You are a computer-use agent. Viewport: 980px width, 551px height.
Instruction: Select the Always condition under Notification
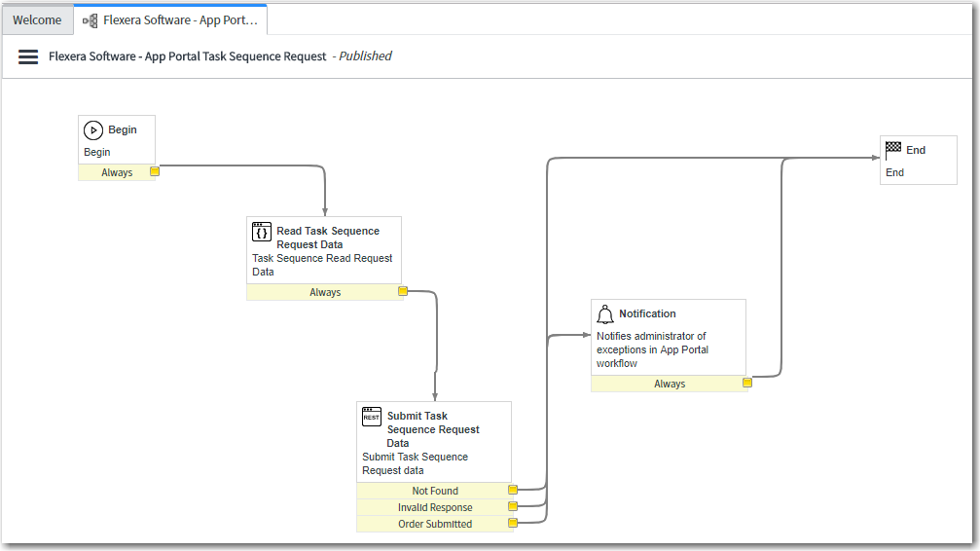click(669, 384)
